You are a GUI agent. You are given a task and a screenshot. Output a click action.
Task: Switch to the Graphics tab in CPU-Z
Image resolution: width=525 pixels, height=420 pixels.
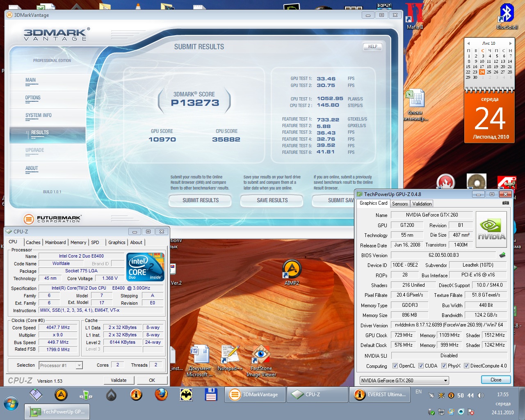pyautogui.click(x=117, y=242)
